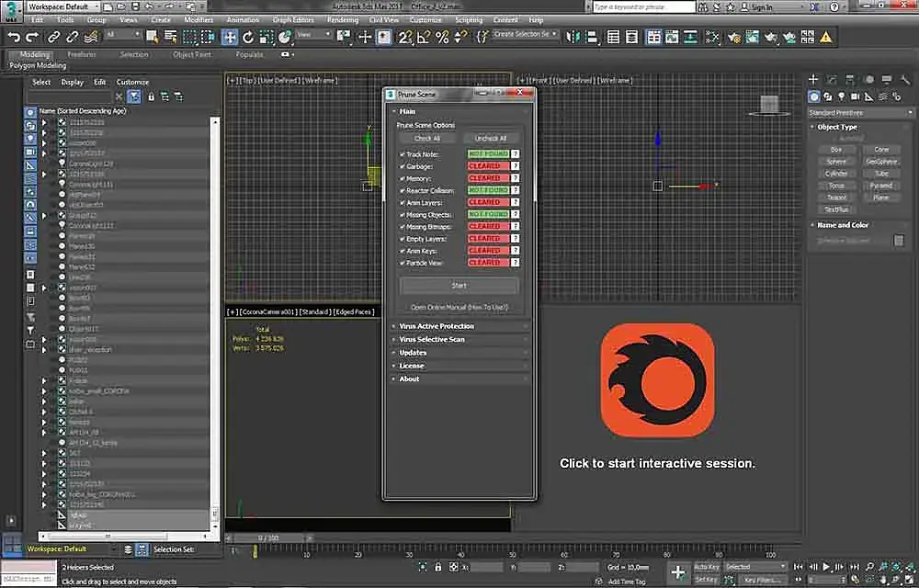The image size is (919, 588).
Task: Select the Move tool in main toolbar
Action: 229,37
